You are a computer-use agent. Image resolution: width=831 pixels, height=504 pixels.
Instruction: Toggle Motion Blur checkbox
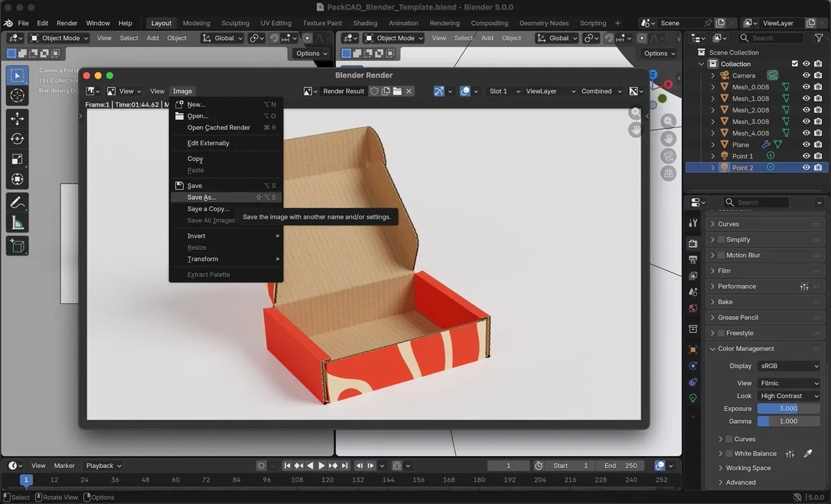click(x=721, y=255)
